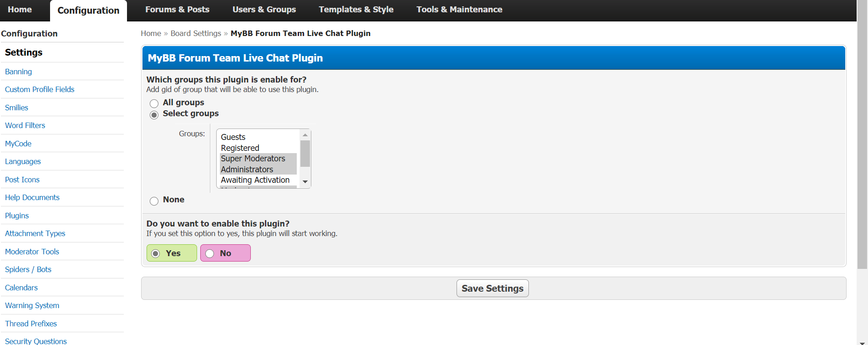Select Awaiting Activation group
The height and width of the screenshot is (345, 868).
coord(255,180)
